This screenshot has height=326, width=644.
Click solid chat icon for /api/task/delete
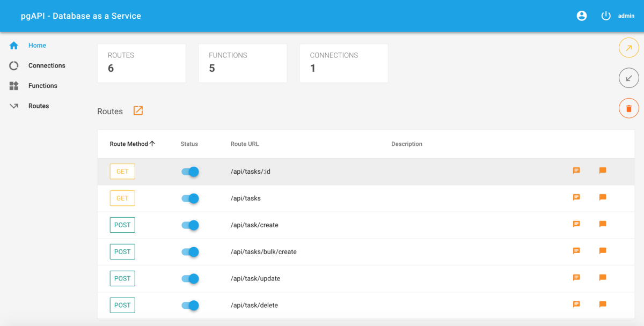coord(603,304)
